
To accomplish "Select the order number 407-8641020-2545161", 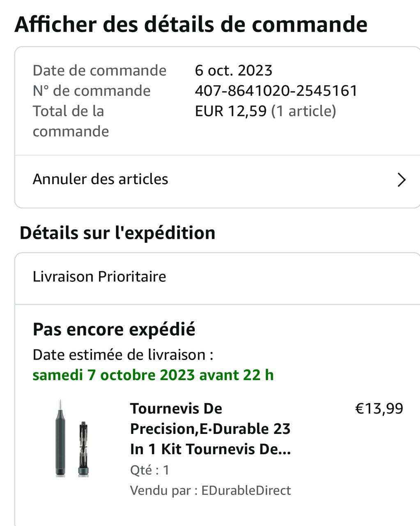I will point(276,91).
